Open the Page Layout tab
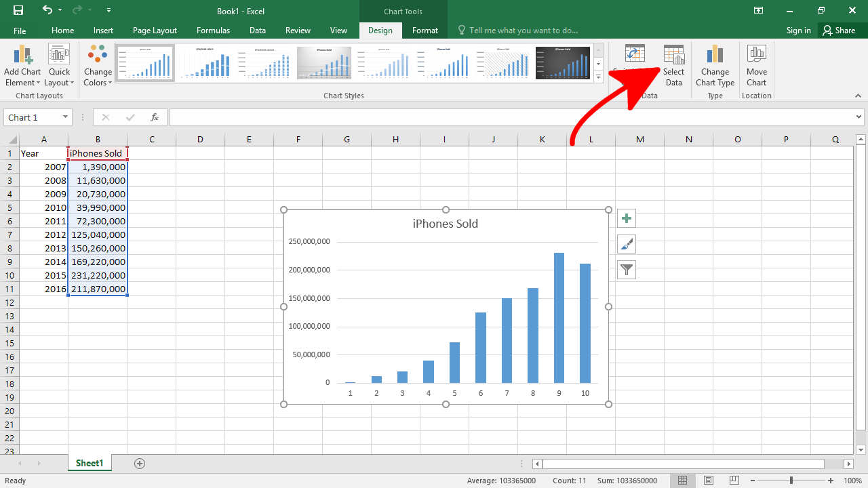The height and width of the screenshot is (488, 868). click(x=155, y=30)
